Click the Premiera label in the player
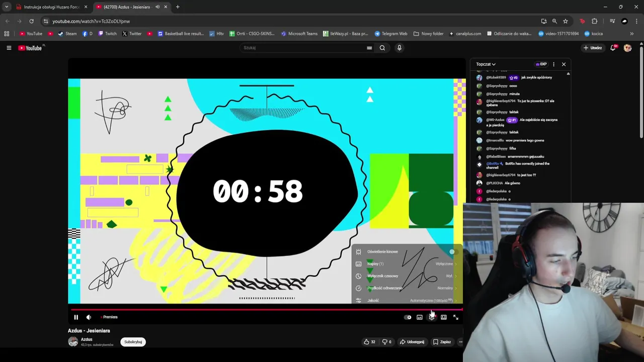 pyautogui.click(x=109, y=317)
